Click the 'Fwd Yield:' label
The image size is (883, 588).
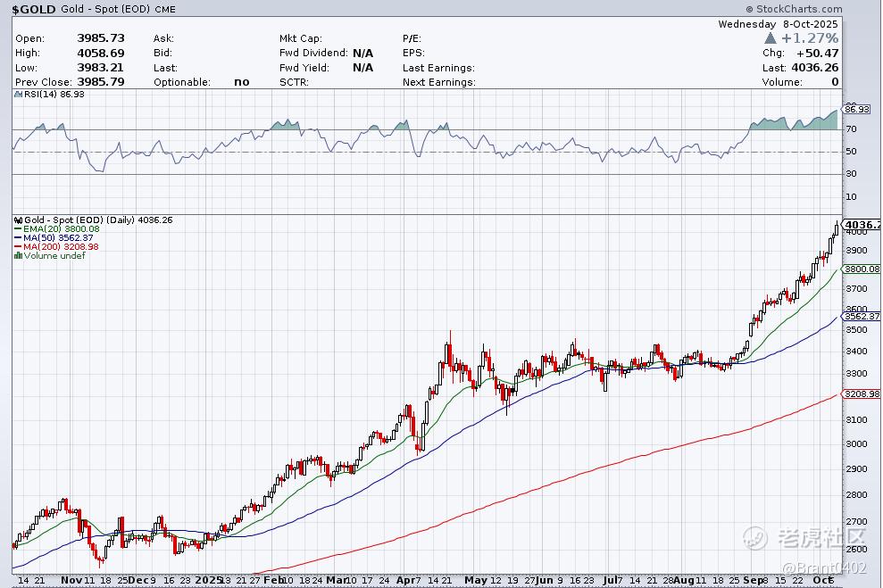point(305,68)
